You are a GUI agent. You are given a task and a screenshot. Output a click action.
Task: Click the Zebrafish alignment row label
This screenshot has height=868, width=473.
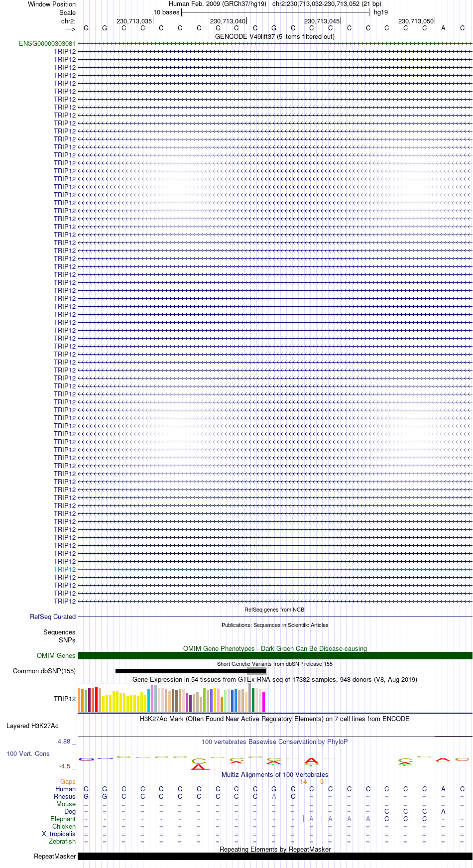click(x=62, y=842)
